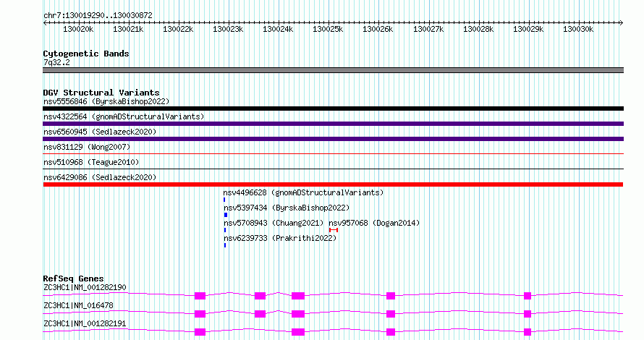
Task: Select the black nsv5556846 variant bar
Action: (x=333, y=109)
